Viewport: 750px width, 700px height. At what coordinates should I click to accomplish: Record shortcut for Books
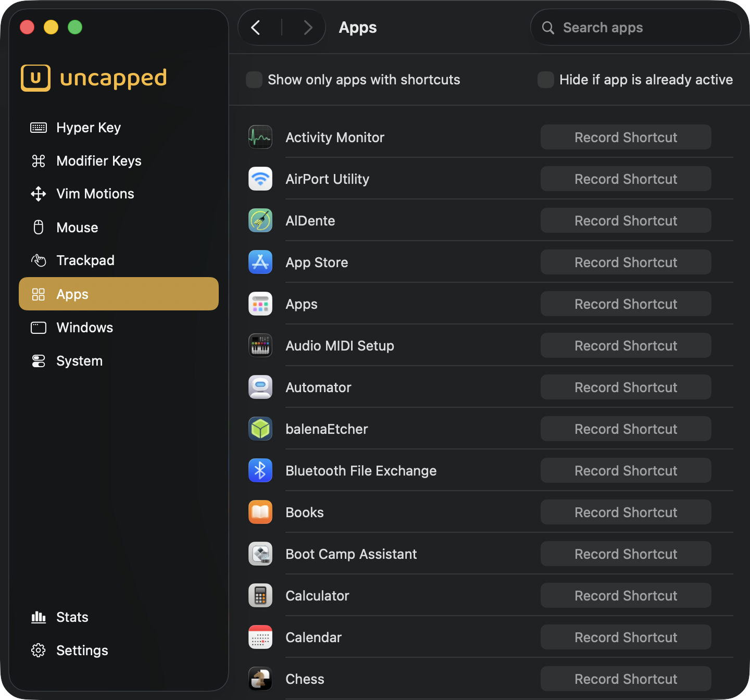coord(626,512)
